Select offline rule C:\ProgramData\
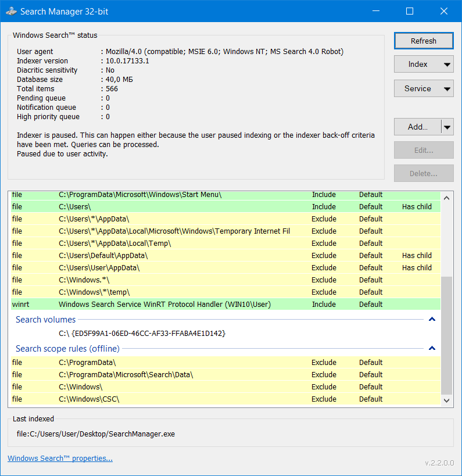 (225, 363)
